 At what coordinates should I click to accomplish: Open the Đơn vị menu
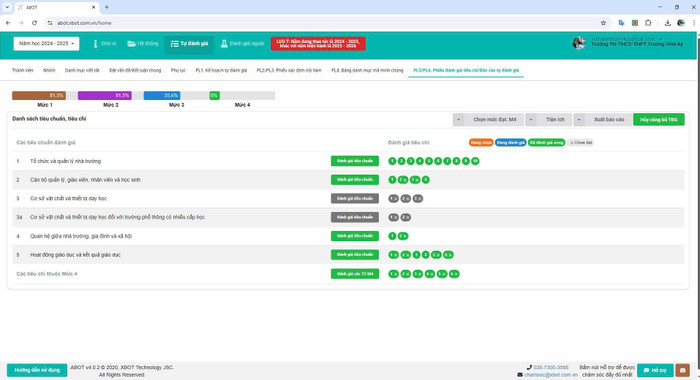[104, 44]
